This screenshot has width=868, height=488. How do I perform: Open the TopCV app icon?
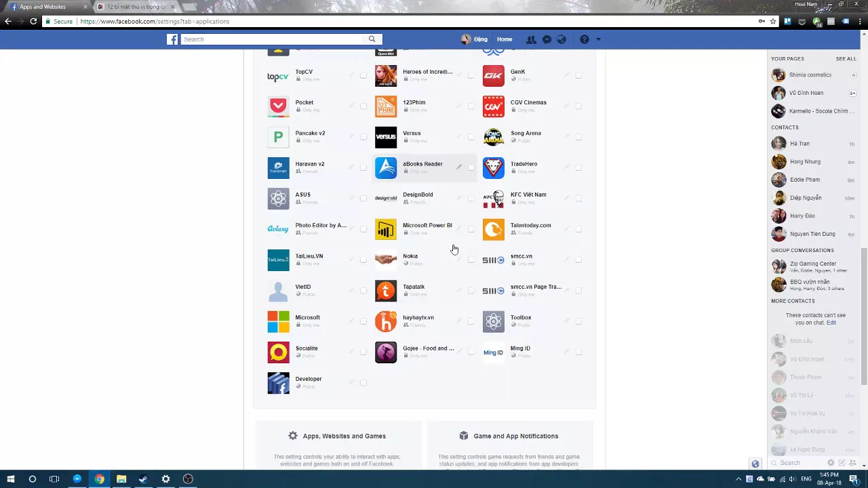(x=278, y=76)
